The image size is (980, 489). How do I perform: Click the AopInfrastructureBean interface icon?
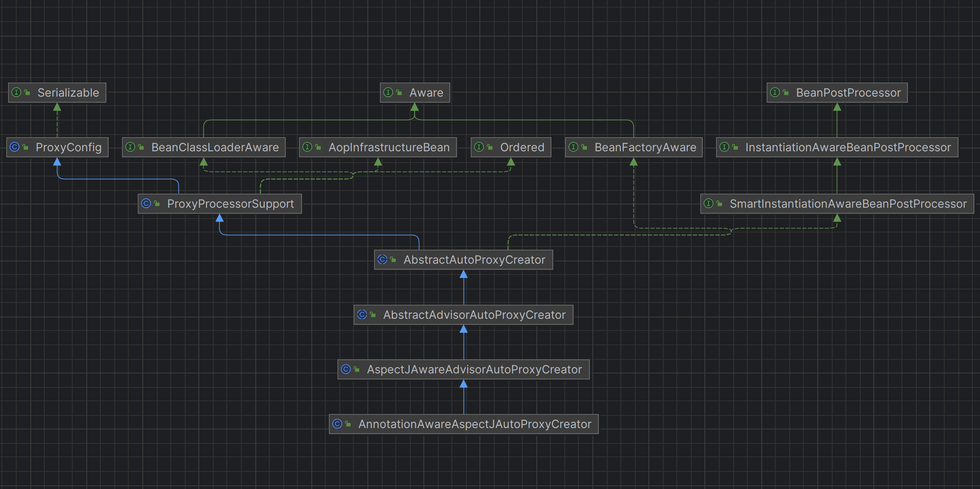coord(307,147)
